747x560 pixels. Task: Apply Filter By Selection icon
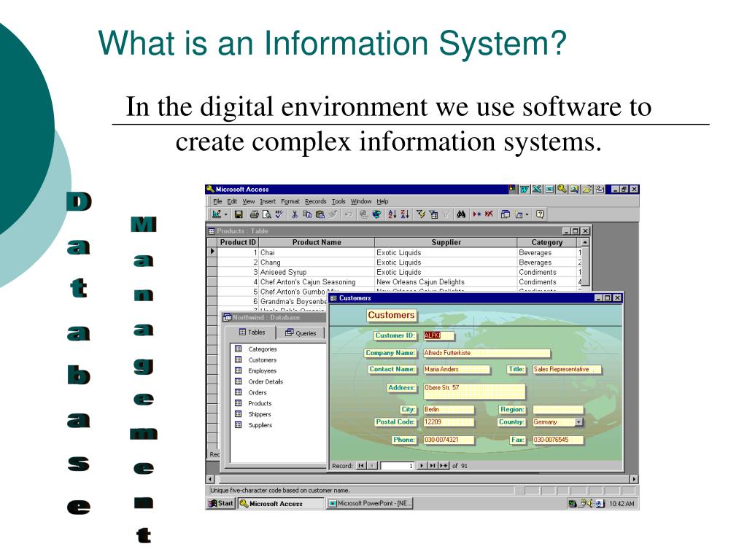point(421,214)
